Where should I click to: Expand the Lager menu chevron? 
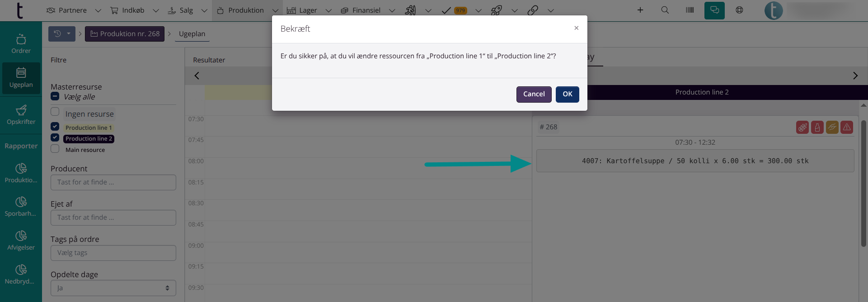pos(328,10)
